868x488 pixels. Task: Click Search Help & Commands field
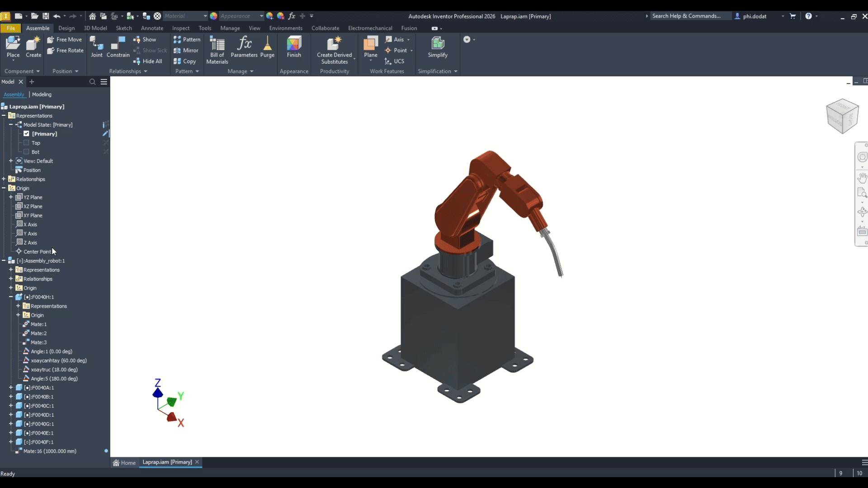click(x=690, y=16)
